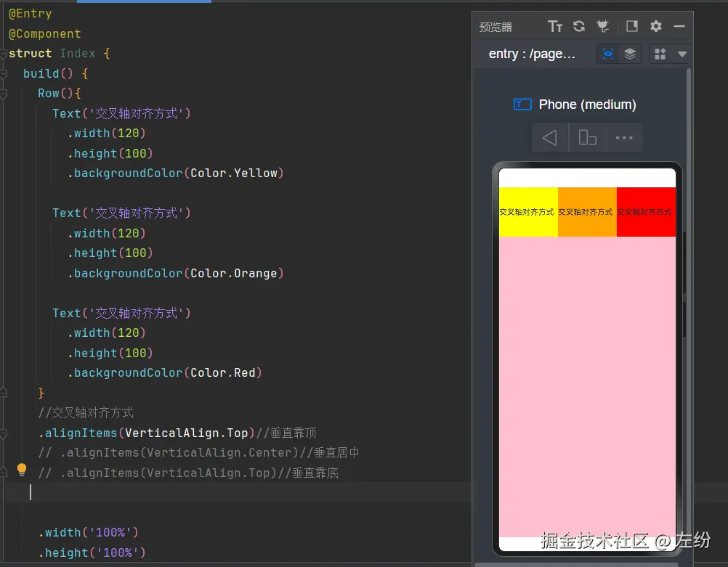Rotate device with the phone orientation icon
The height and width of the screenshot is (567, 728).
(x=587, y=137)
